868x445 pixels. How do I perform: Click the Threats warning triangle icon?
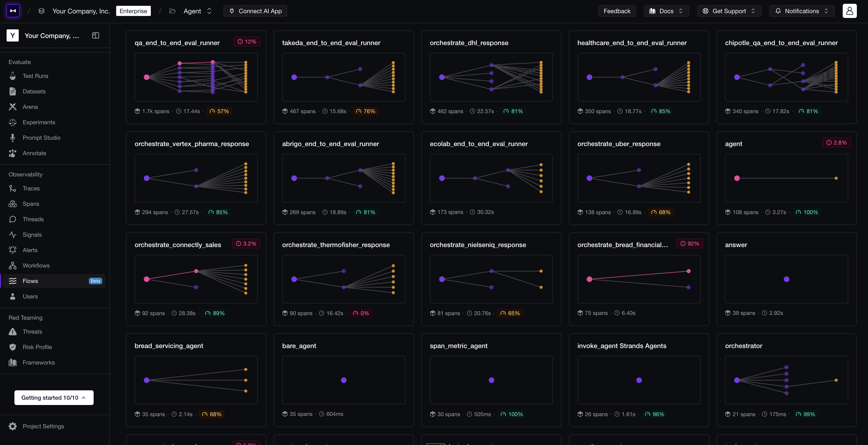click(x=12, y=332)
